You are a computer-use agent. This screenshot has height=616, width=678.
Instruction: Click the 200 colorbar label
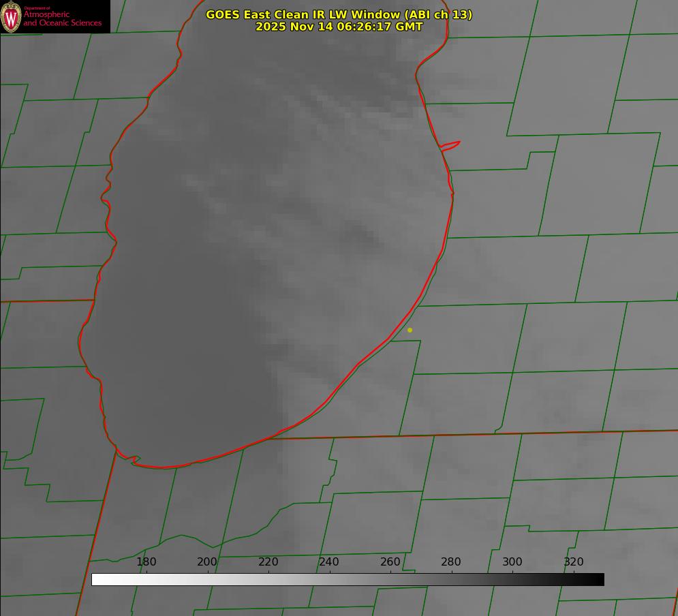pyautogui.click(x=207, y=562)
